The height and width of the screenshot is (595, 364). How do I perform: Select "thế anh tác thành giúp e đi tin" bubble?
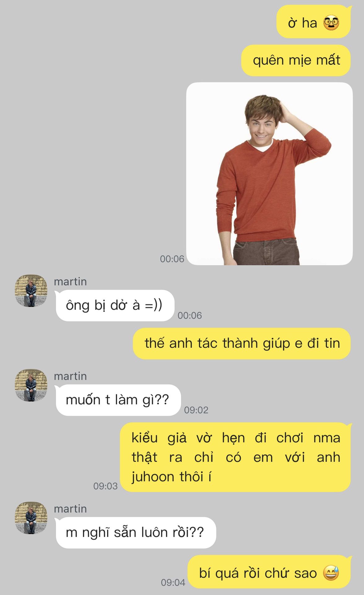click(x=242, y=343)
